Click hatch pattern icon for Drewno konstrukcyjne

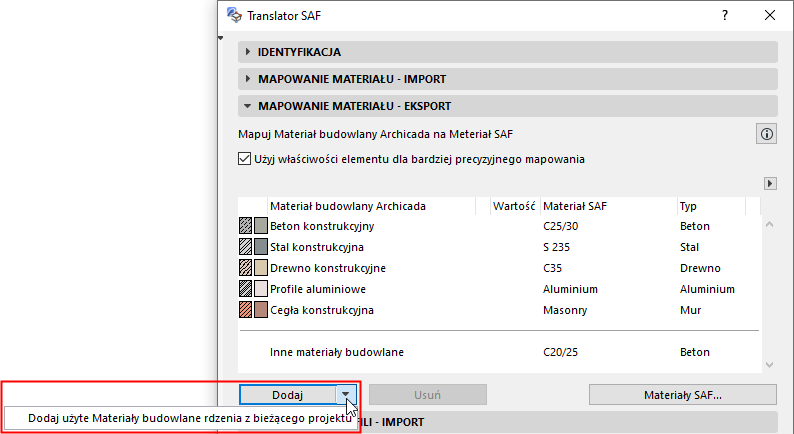point(246,268)
